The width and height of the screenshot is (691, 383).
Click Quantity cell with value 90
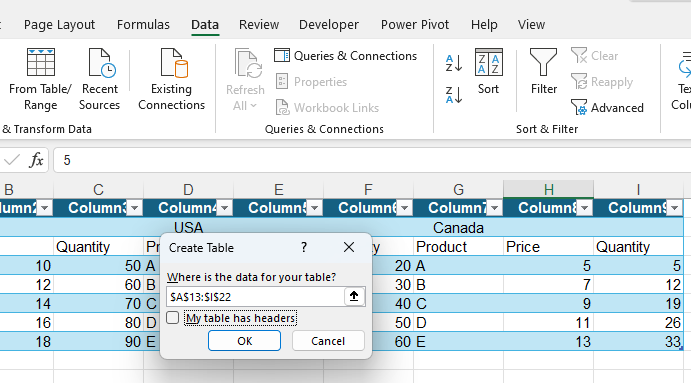coord(98,342)
